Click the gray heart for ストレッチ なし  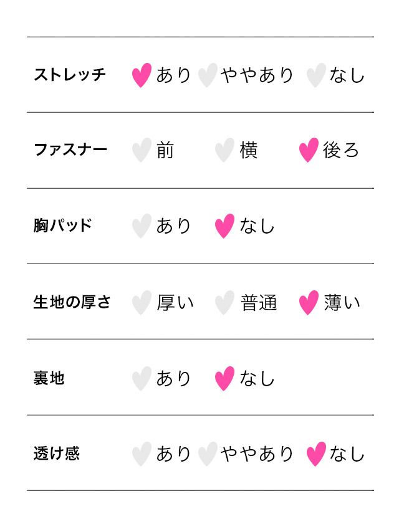coord(316,75)
